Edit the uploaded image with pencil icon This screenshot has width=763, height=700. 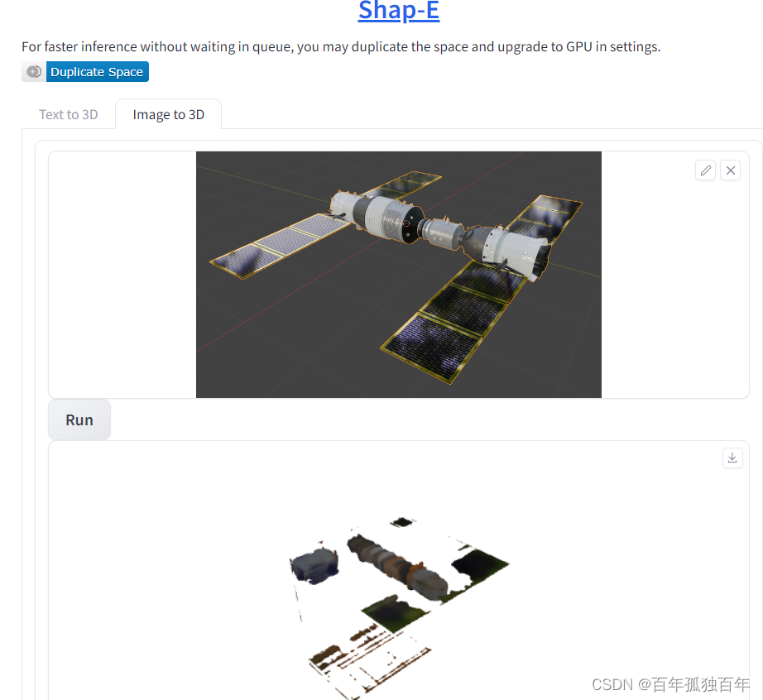pos(705,170)
